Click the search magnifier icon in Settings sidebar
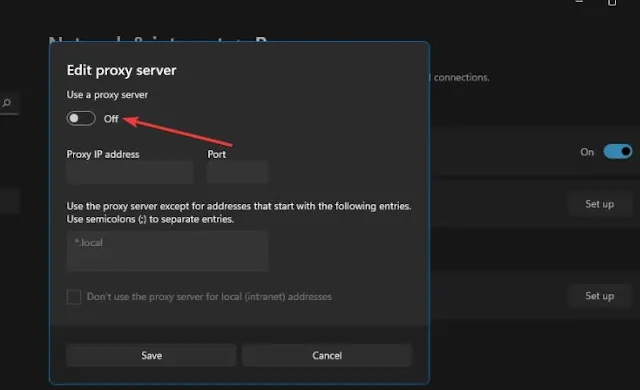This screenshot has height=390, width=640. [7, 103]
